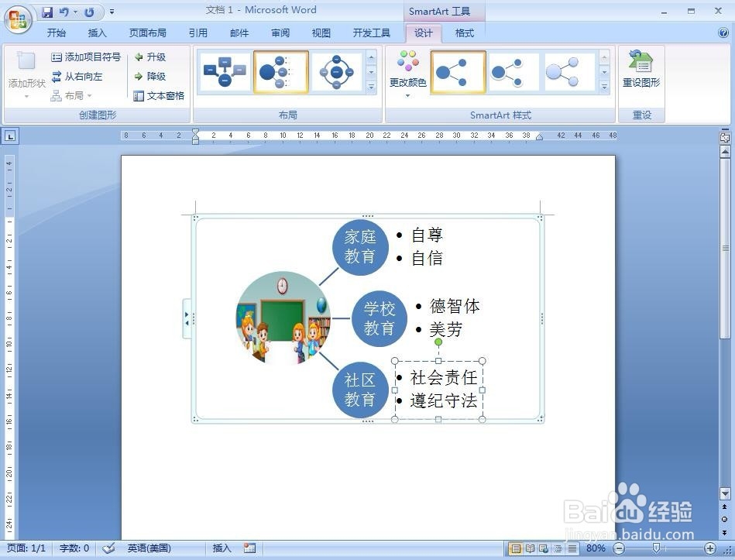Click 重设图形 to reset the graphic

click(641, 70)
